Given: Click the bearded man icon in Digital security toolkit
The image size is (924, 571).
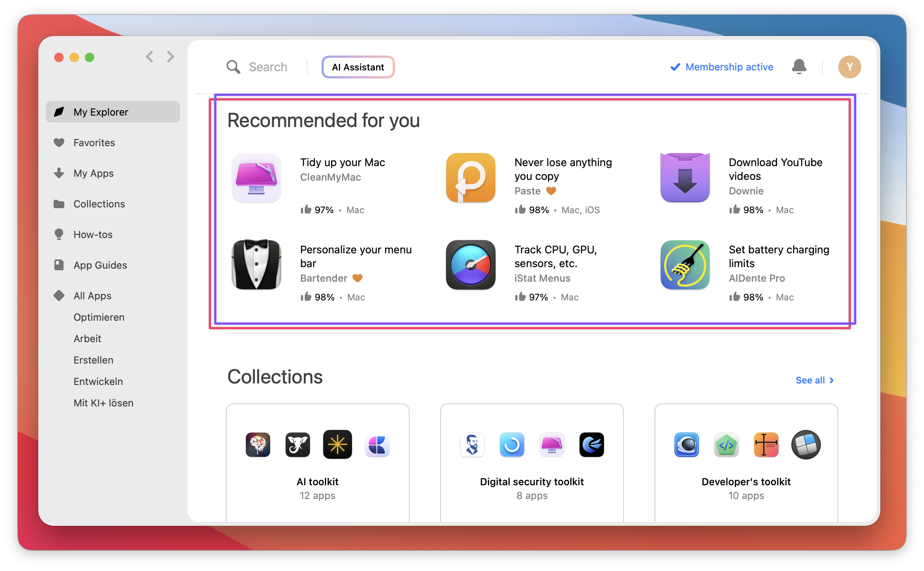Looking at the screenshot, I should [x=472, y=445].
